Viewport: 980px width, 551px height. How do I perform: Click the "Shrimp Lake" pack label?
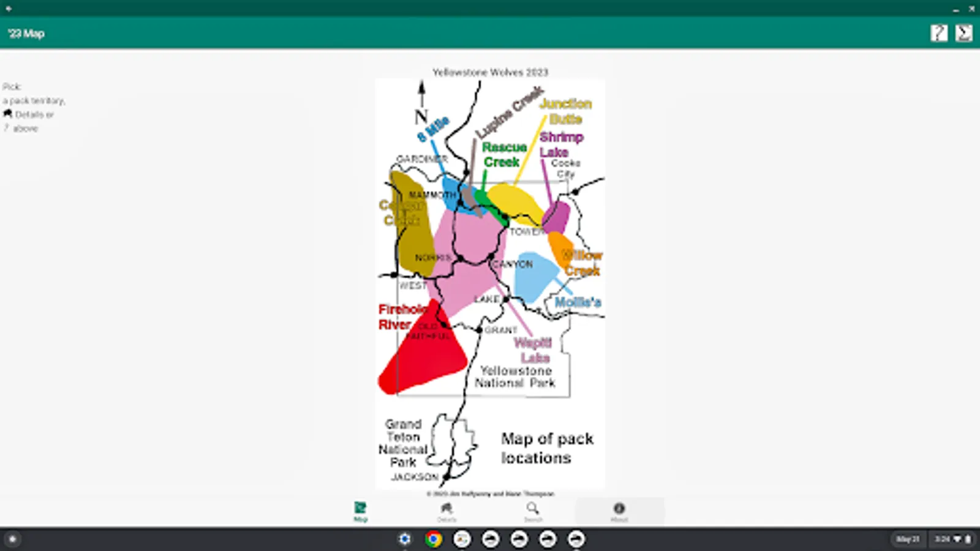[x=561, y=144]
